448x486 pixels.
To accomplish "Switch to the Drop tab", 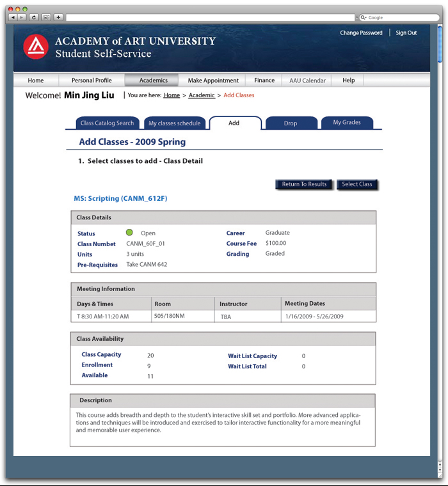I will (291, 123).
